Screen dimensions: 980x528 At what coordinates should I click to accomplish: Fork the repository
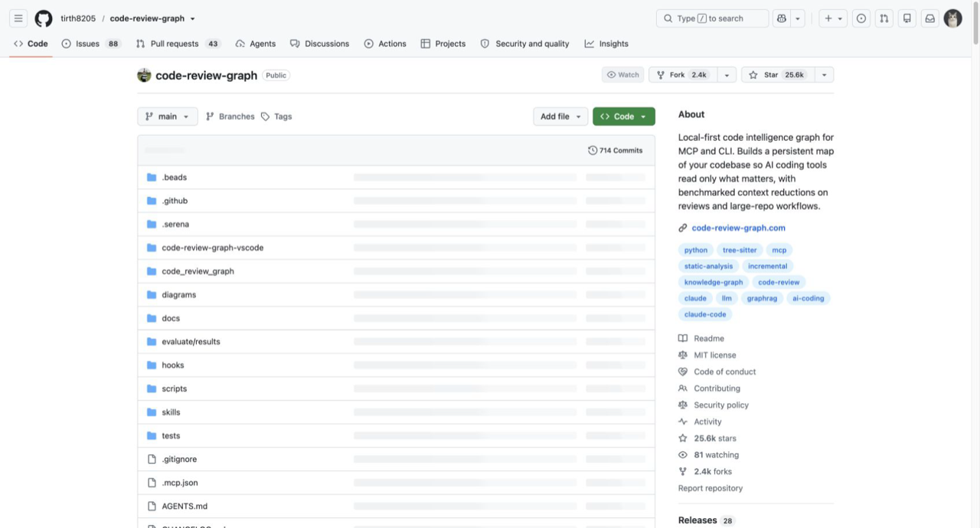tap(682, 74)
